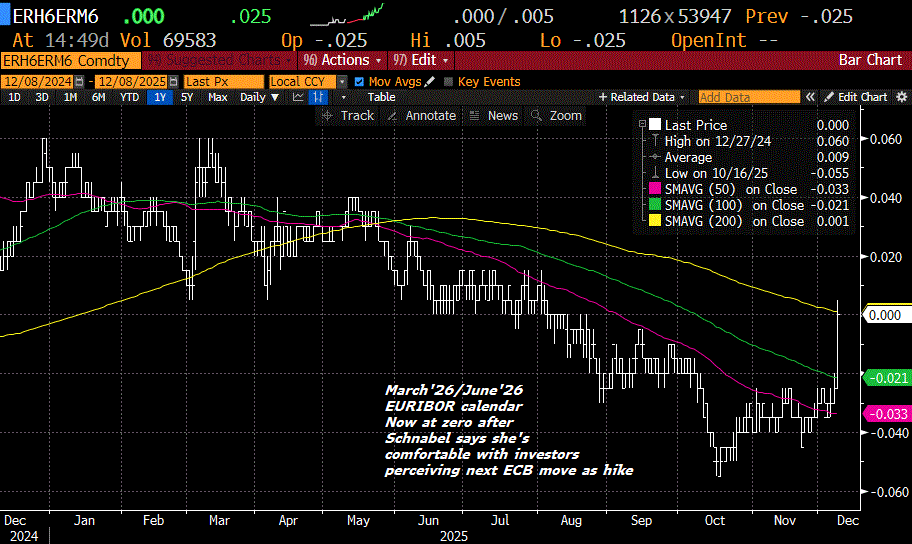
Task: Select the 6M range tab
Action: click(99, 97)
